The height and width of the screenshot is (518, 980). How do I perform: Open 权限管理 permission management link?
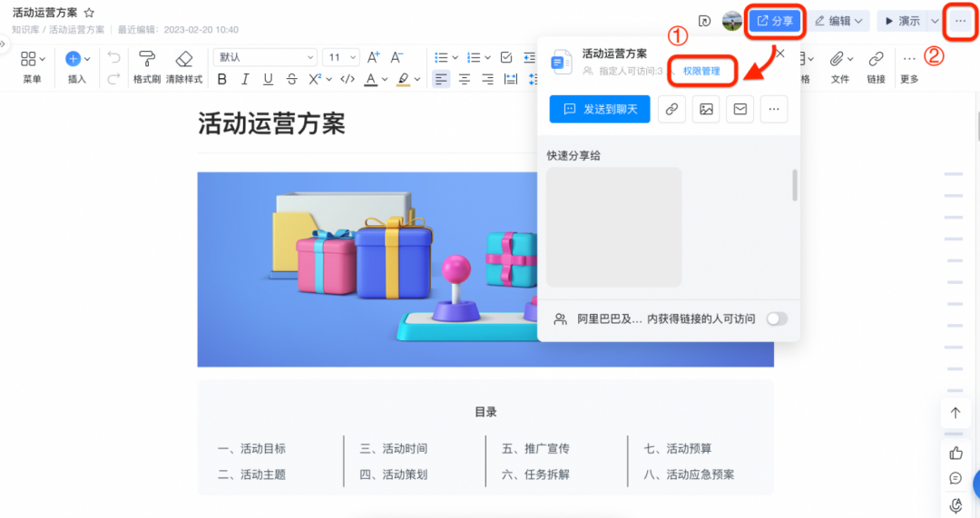[701, 71]
